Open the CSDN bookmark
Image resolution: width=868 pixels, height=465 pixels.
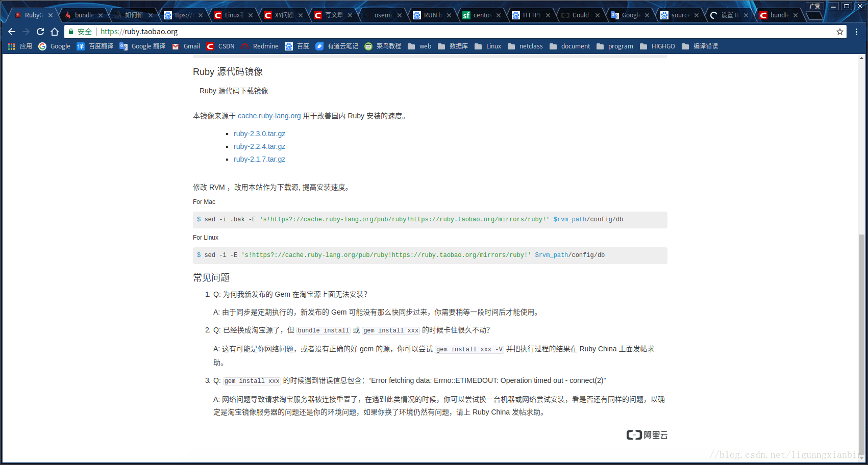click(x=220, y=46)
